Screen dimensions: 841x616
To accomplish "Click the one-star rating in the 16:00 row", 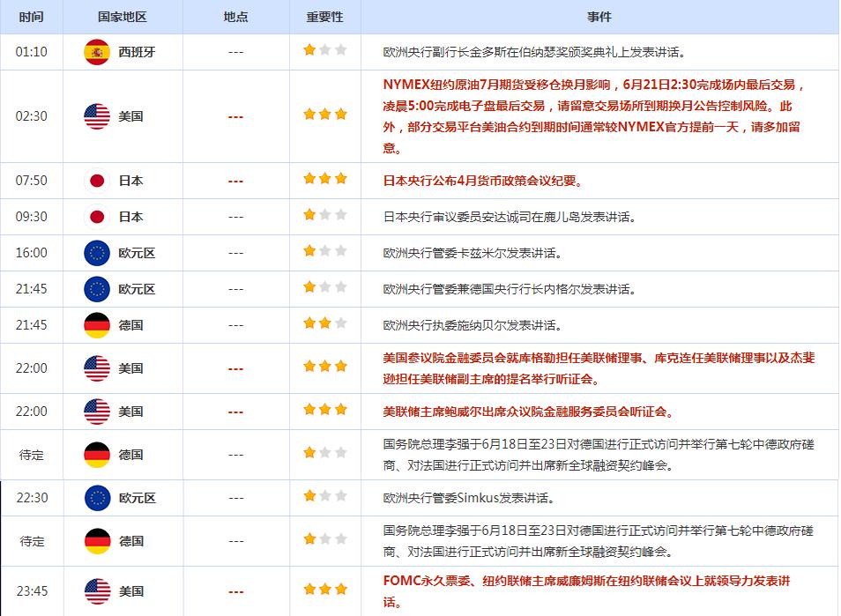I will 325,250.
